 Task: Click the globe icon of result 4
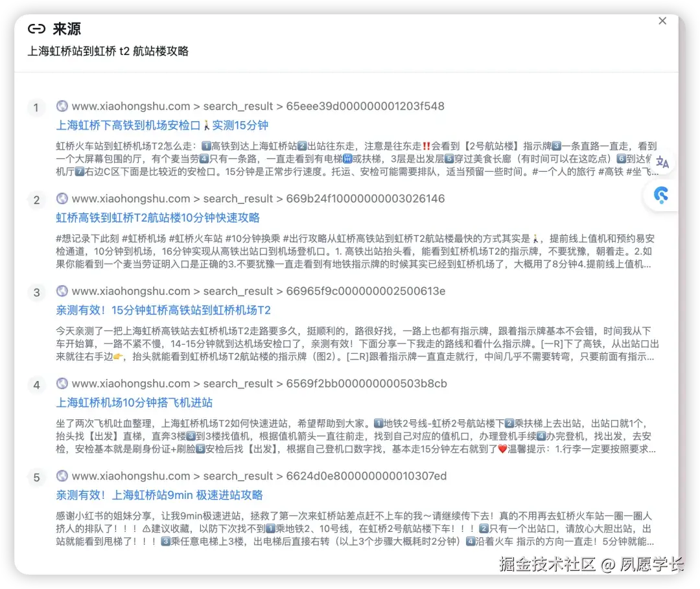tap(62, 384)
